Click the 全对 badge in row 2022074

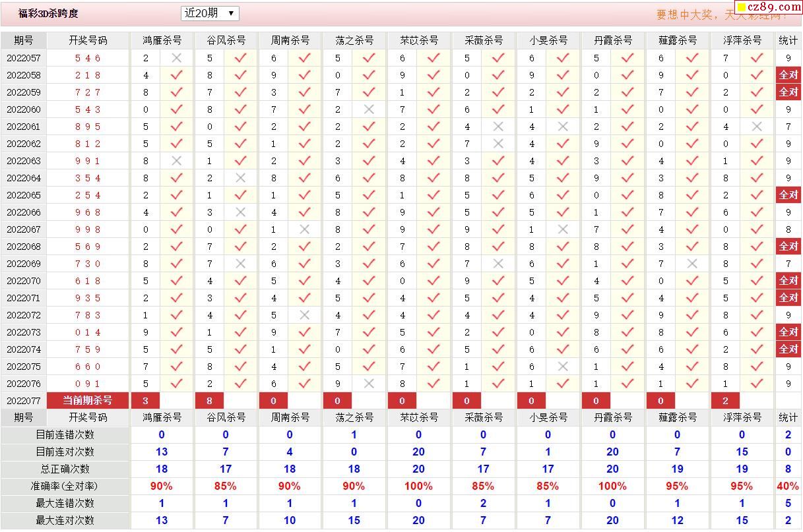click(x=788, y=349)
